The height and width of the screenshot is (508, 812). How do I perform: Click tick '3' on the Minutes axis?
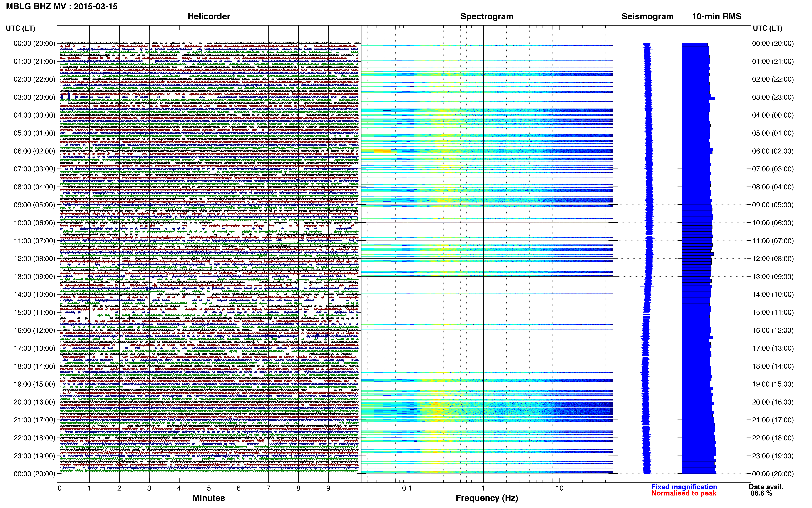coord(149,488)
